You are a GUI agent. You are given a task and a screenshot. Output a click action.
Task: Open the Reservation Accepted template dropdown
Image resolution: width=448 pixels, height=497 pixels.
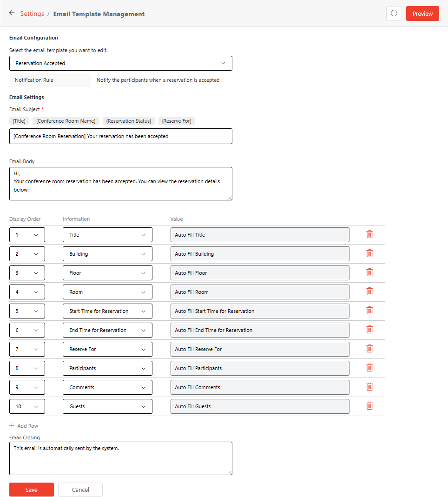(121, 63)
